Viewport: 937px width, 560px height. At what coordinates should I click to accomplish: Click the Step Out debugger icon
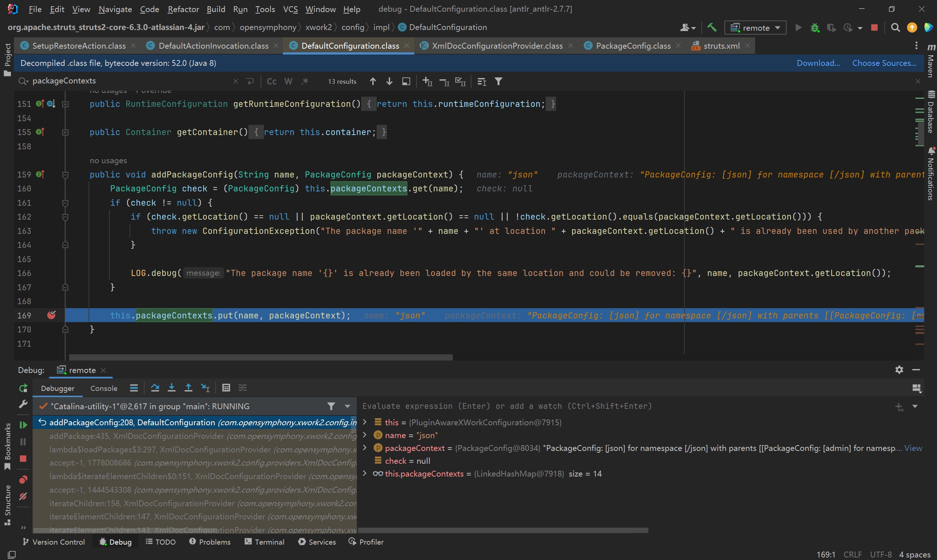coord(188,388)
